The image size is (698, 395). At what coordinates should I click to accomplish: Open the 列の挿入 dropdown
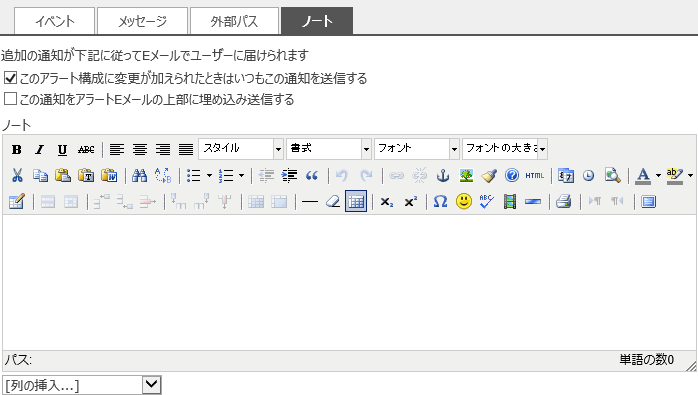82,385
